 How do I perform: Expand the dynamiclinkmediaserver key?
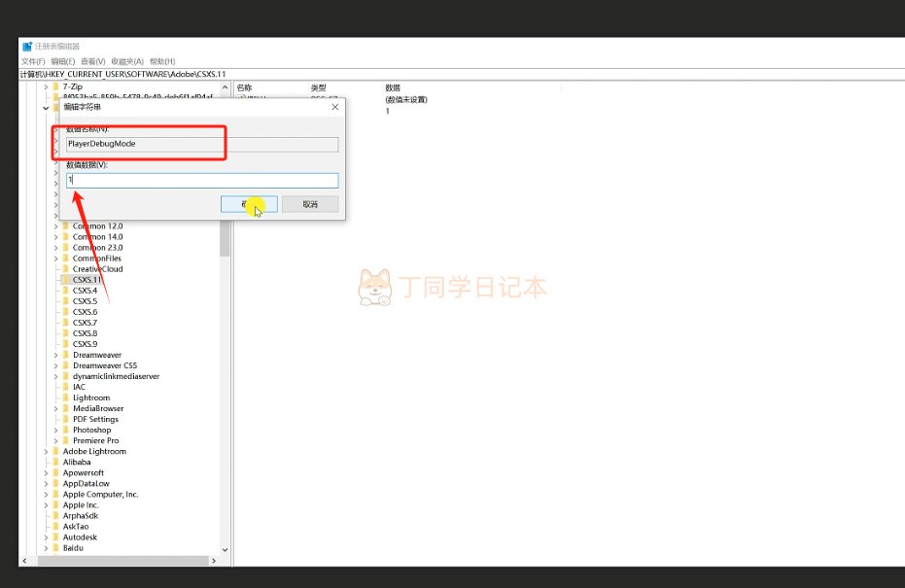56,376
